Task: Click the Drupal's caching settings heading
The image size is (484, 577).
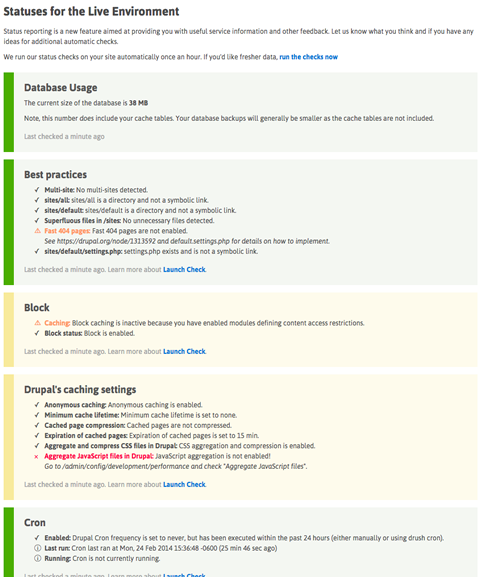Action: [80, 390]
